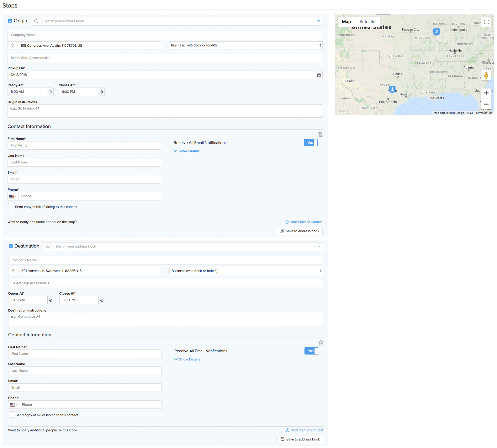Click Origin Save to address book button
497x448 pixels.
(x=300, y=231)
